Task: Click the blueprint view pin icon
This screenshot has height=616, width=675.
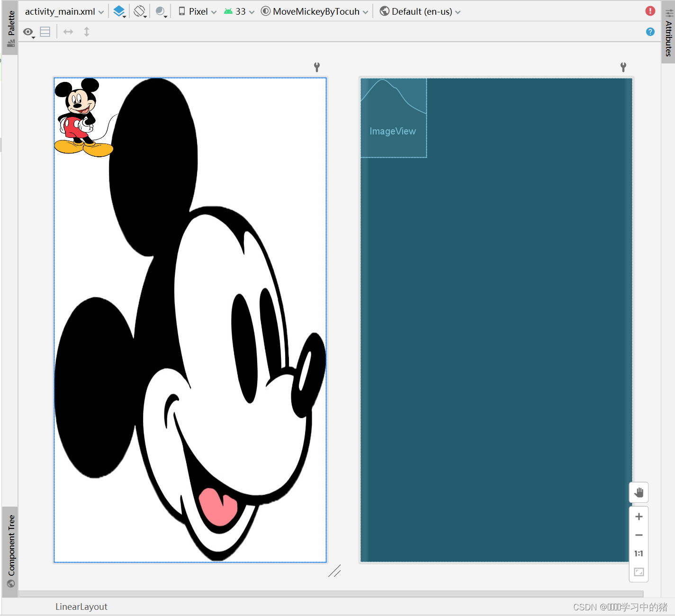Action: 623,67
